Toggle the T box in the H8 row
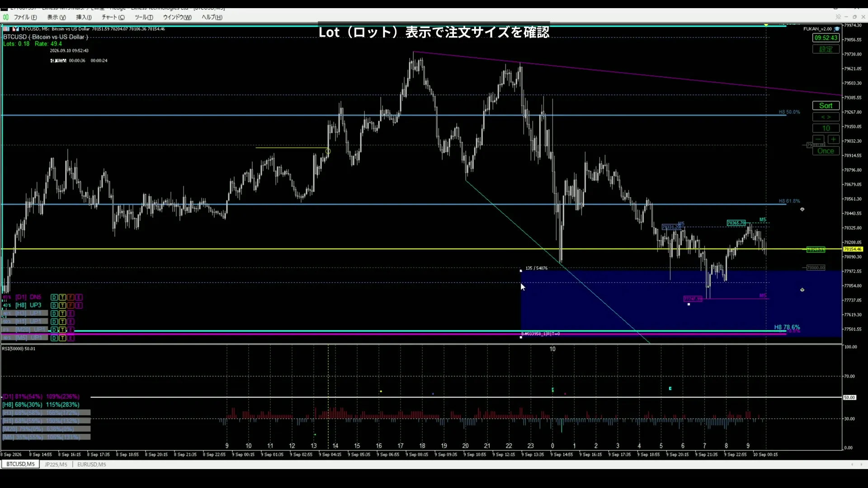This screenshot has height=488, width=868. click(x=62, y=305)
